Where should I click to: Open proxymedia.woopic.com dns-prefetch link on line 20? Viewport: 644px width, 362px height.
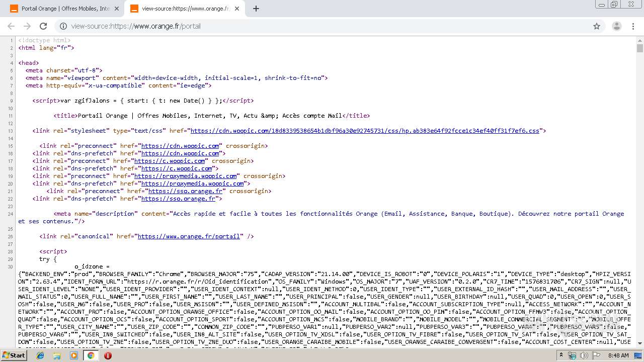193,184
